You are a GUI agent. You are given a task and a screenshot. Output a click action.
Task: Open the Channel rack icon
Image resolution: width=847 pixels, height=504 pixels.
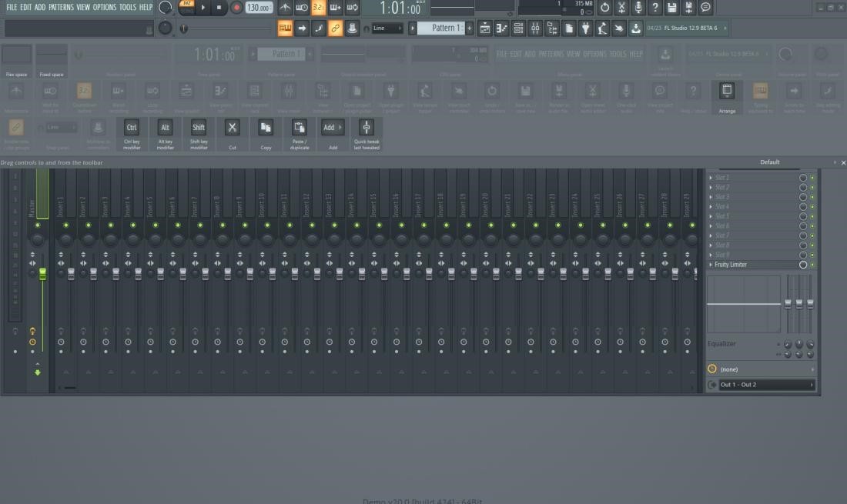pos(517,27)
